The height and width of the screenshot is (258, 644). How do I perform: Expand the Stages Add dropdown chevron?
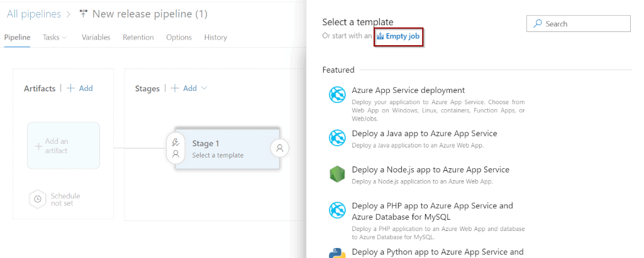point(204,88)
